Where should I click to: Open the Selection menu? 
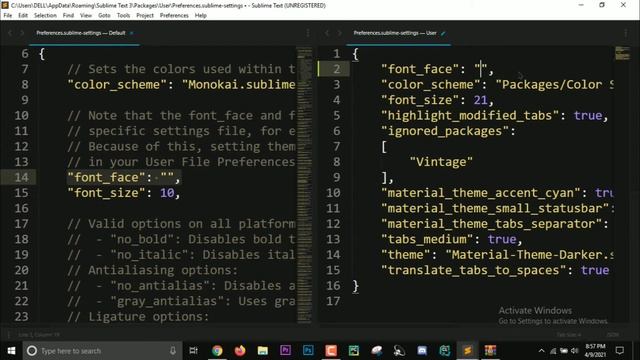click(45, 16)
